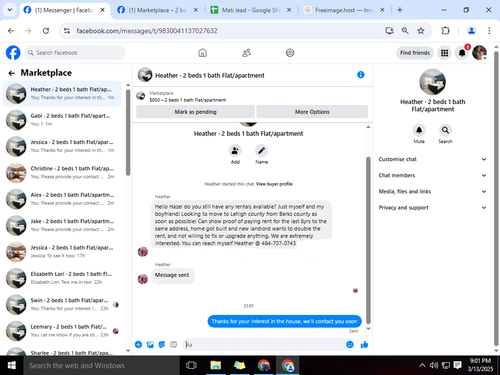
Task: Switch to Mati lead Google Sheets tab
Action: tap(251, 10)
